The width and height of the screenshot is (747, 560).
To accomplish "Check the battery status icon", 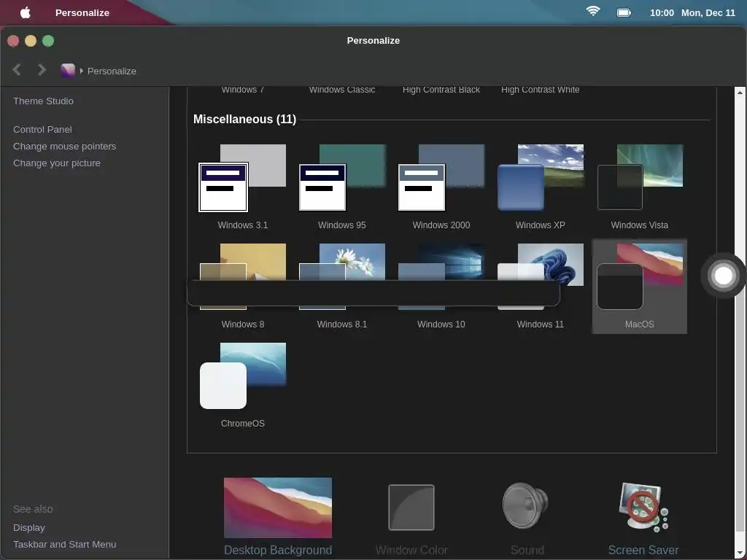I will point(624,13).
